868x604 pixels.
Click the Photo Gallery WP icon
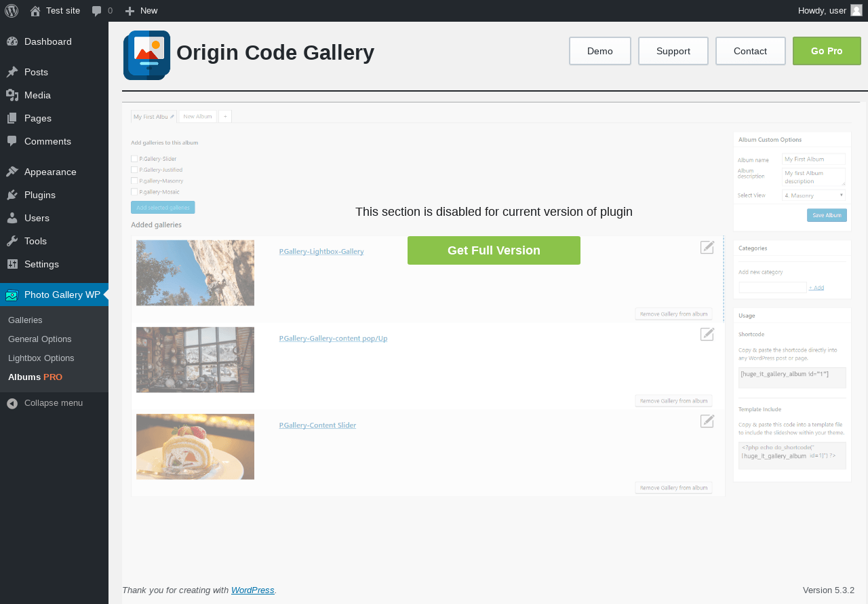(12, 295)
